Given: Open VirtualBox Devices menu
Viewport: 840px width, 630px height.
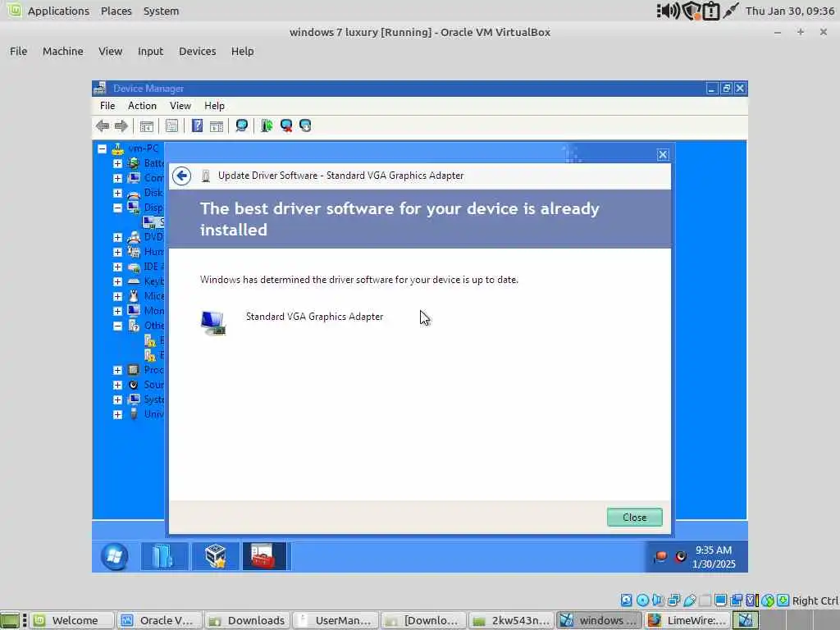Looking at the screenshot, I should pos(197,51).
